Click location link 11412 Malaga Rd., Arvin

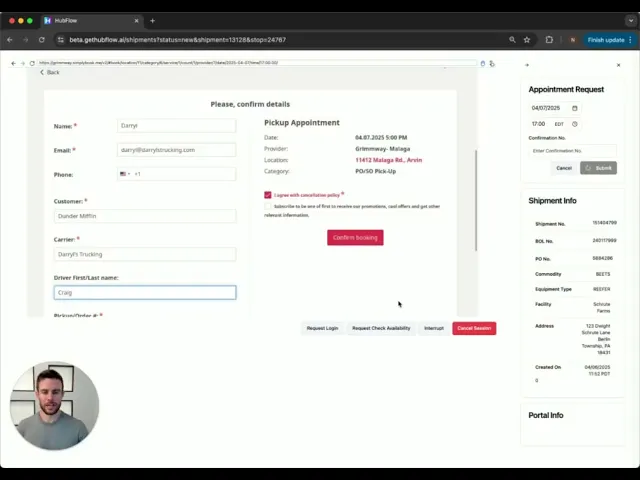(x=389, y=160)
